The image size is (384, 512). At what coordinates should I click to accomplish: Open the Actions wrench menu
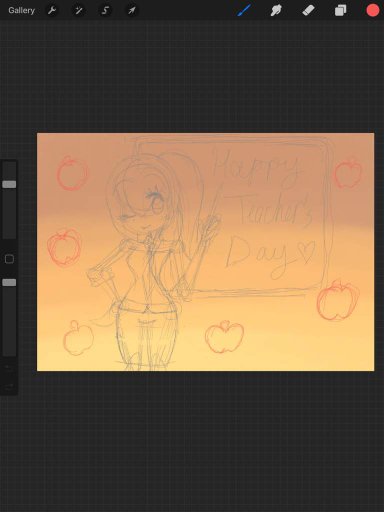coord(52,11)
